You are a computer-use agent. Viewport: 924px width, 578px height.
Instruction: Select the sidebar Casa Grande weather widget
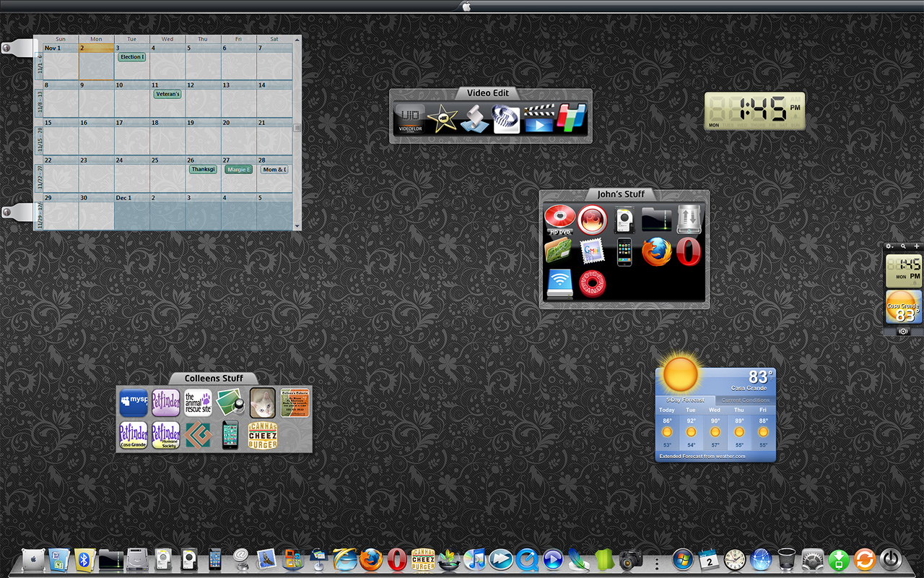point(904,307)
